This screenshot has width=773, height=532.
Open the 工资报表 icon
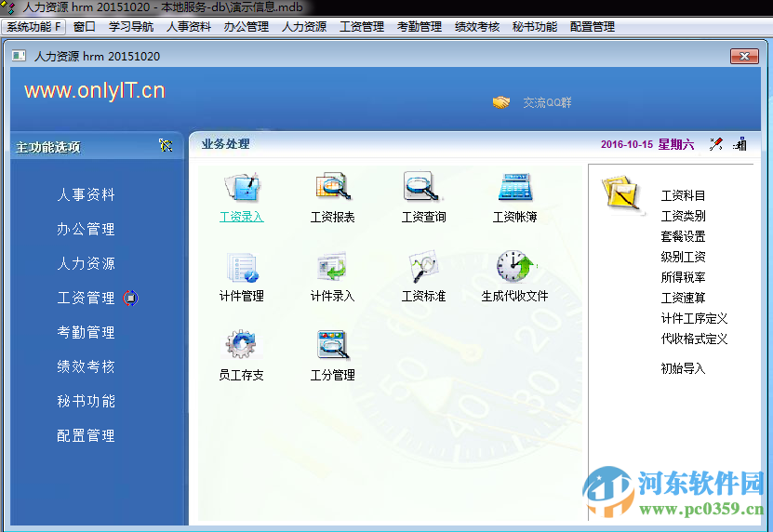(x=333, y=186)
